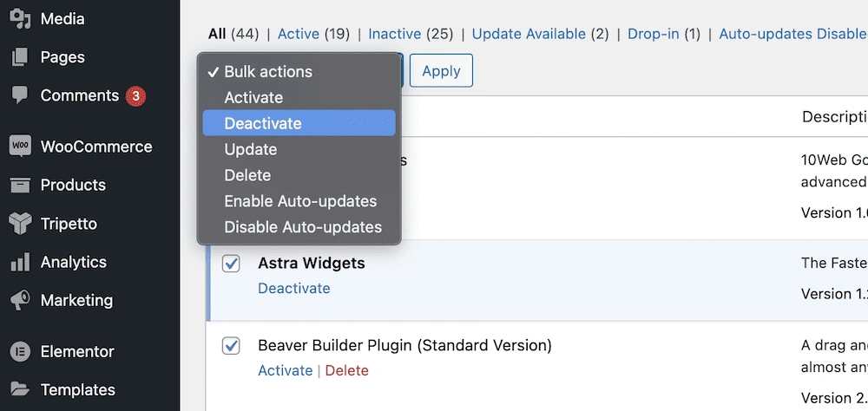Toggle the Beaver Builder Plugin checkbox
The height and width of the screenshot is (411, 868).
coord(231,346)
